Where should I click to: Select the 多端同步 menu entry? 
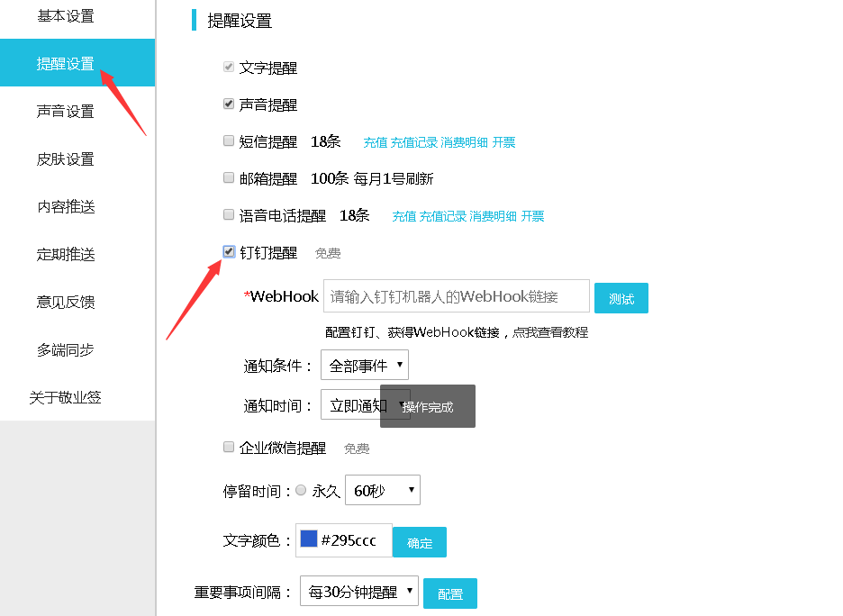[x=66, y=350]
